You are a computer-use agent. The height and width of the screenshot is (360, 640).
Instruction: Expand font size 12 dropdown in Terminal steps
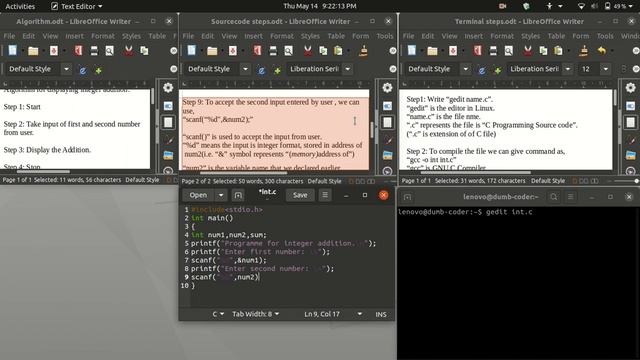606,69
